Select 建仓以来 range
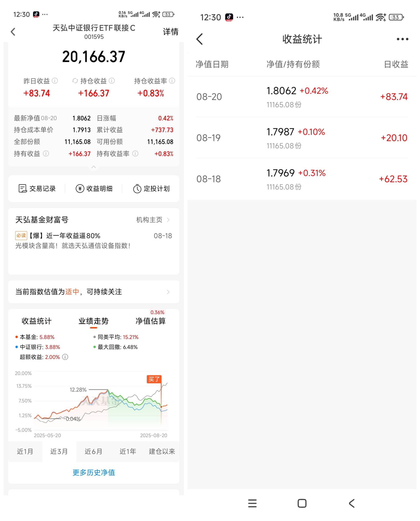This screenshot has width=420, height=521. tap(162, 452)
